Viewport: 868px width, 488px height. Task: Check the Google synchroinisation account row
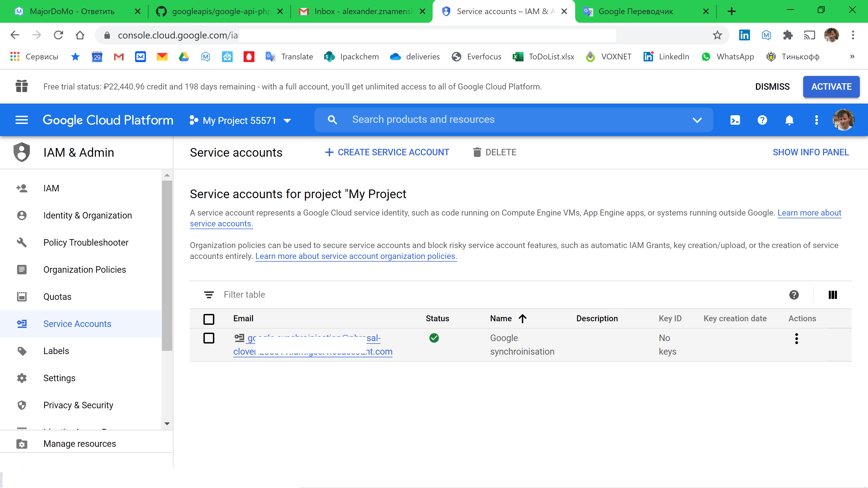[x=209, y=338]
